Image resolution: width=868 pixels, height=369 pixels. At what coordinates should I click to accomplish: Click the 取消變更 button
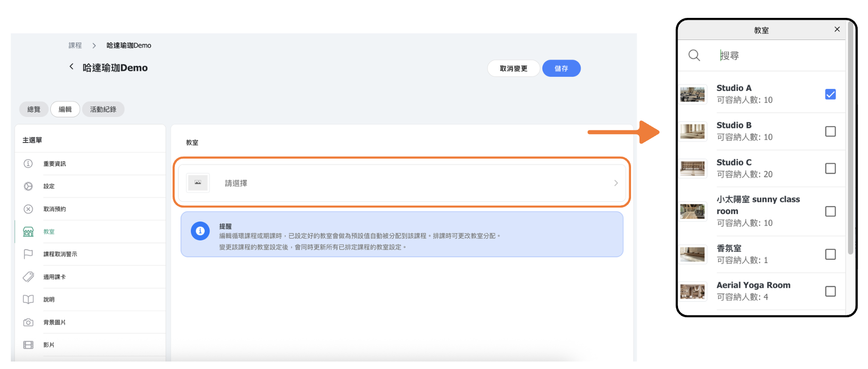pos(513,69)
